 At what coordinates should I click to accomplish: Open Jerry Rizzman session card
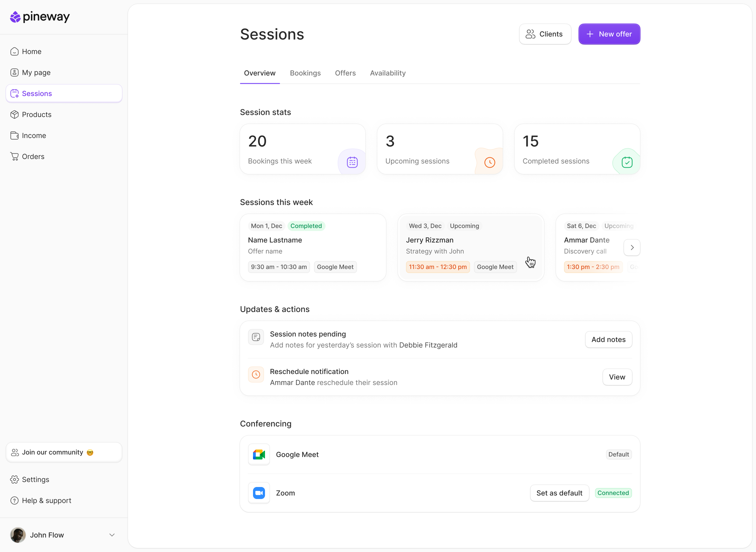click(470, 247)
